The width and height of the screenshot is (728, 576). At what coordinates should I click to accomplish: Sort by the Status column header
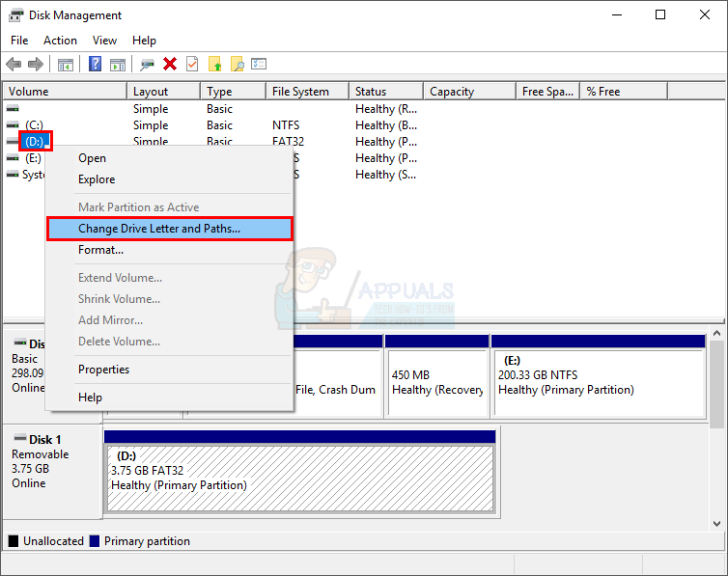[386, 92]
